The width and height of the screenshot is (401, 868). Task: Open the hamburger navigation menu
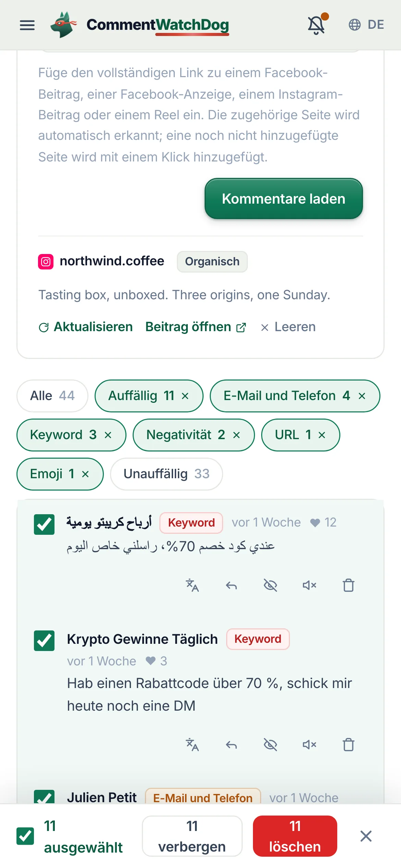coord(27,25)
